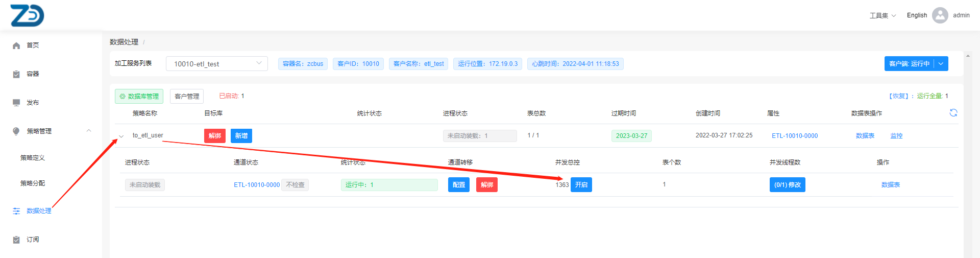Click the (0/1) 修改 button
The width and height of the screenshot is (980, 258).
787,185
